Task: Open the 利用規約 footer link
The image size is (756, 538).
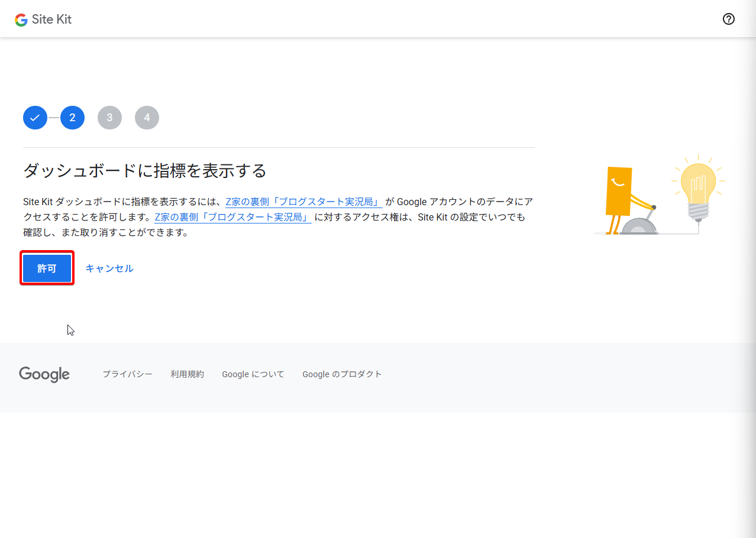Action: 188,374
